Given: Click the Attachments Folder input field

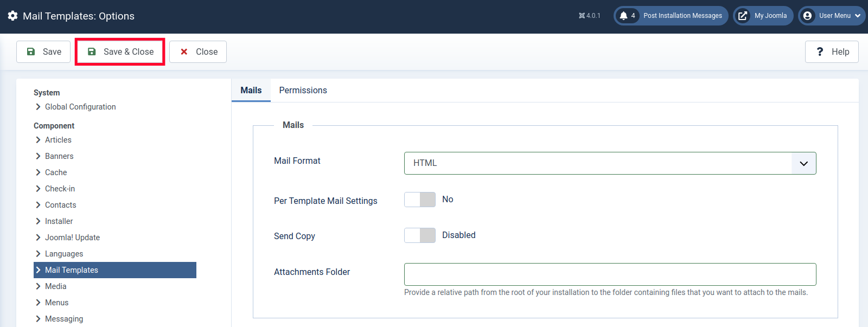Looking at the screenshot, I should 610,274.
